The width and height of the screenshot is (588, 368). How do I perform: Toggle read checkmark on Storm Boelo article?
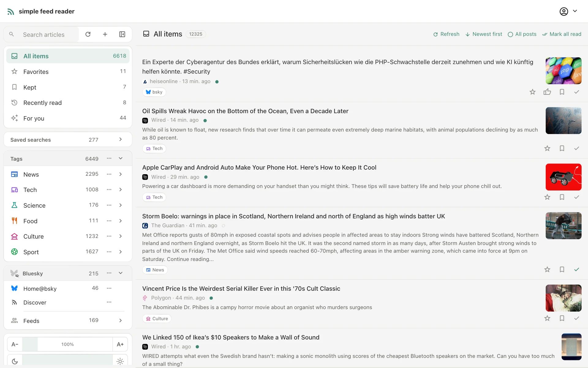pos(577,270)
